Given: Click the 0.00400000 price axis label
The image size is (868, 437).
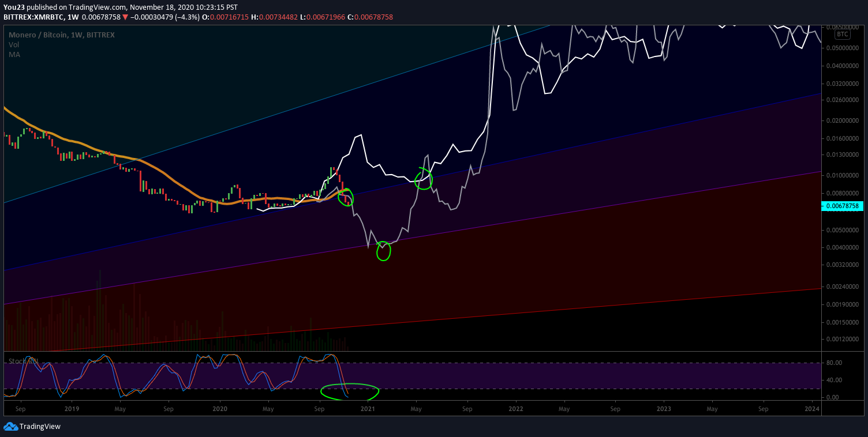Looking at the screenshot, I should [842, 247].
